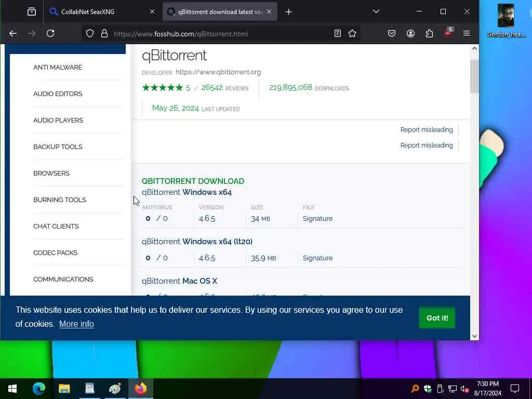
Task: Open BROWSERS category
Action: (x=51, y=173)
